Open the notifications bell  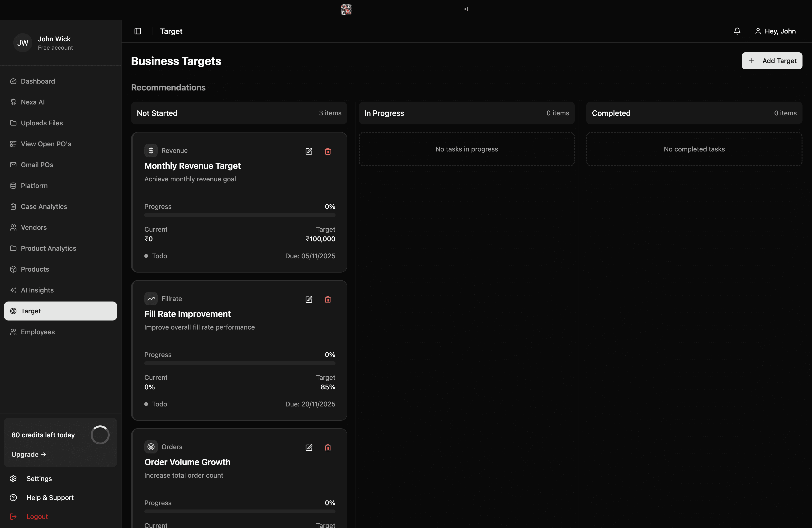(x=737, y=31)
